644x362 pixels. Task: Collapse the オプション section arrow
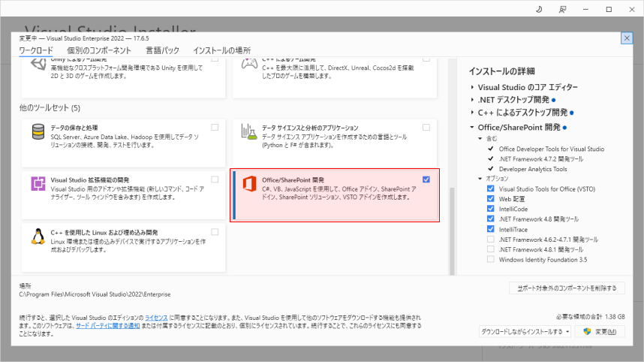(480, 178)
